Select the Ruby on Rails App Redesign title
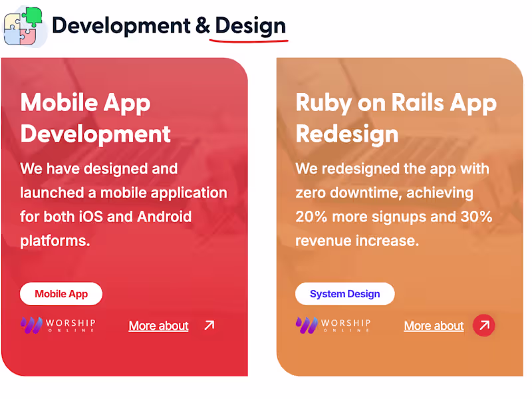Screen dimensions: 532x399 tap(396, 118)
